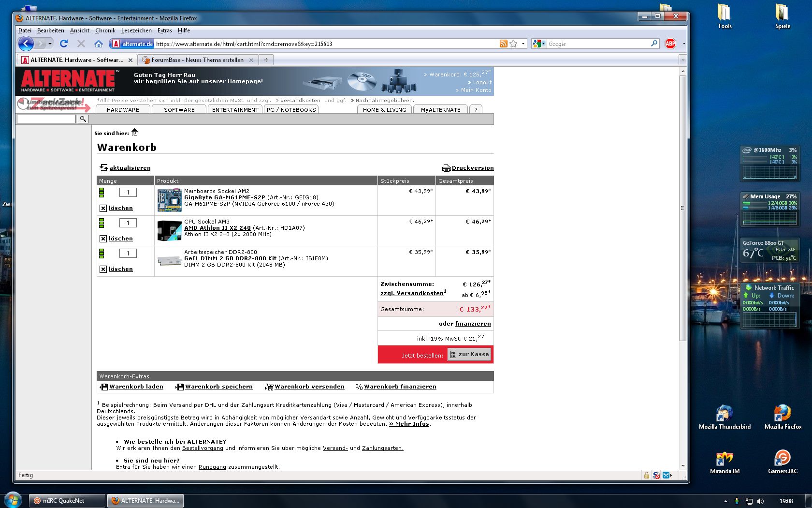
Task: Launch Mozilla Thunderbird desktop shortcut
Action: [x=725, y=417]
